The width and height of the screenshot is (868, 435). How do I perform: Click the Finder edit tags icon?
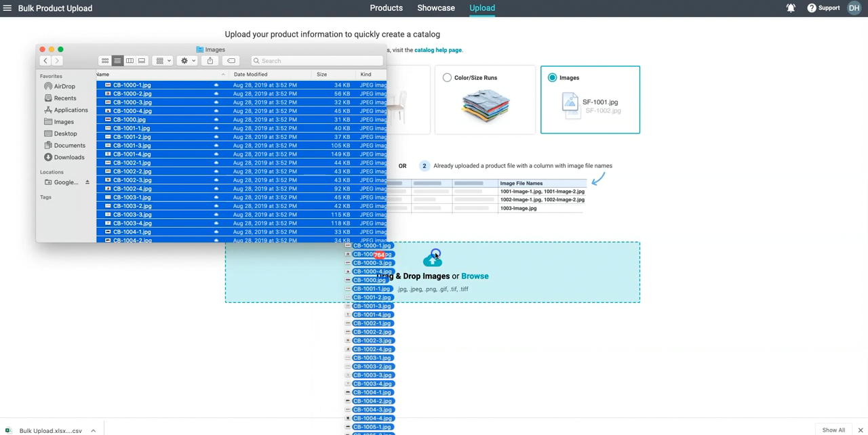point(231,61)
